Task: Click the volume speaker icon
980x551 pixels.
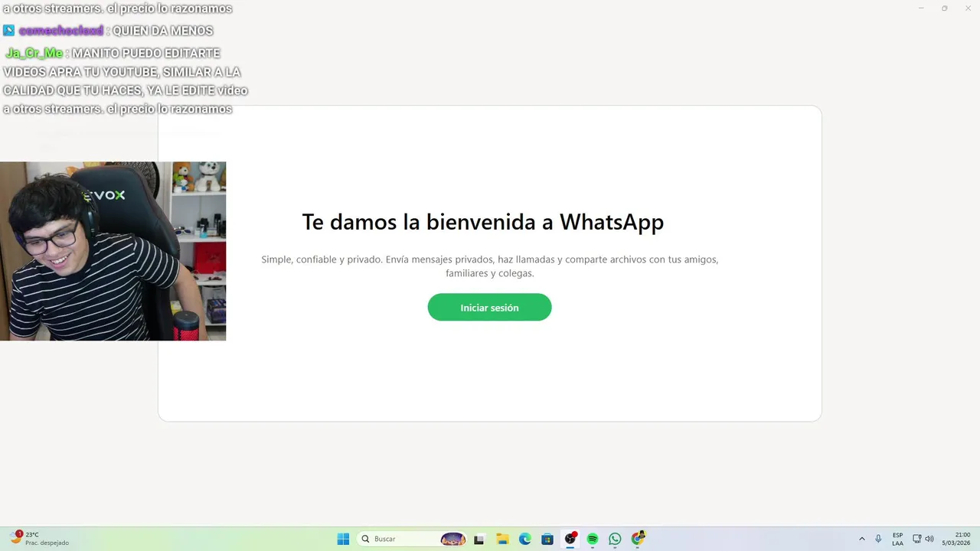Action: pyautogui.click(x=929, y=539)
